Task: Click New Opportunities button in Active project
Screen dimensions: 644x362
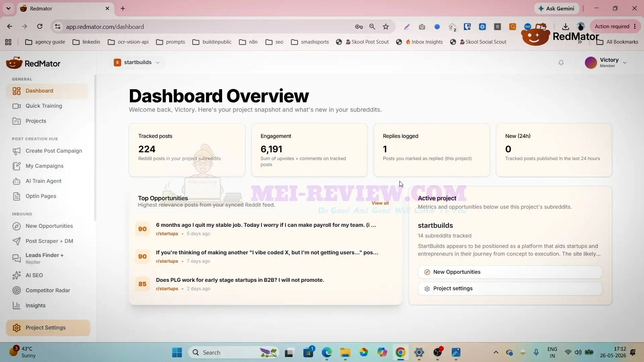Action: pos(510,272)
